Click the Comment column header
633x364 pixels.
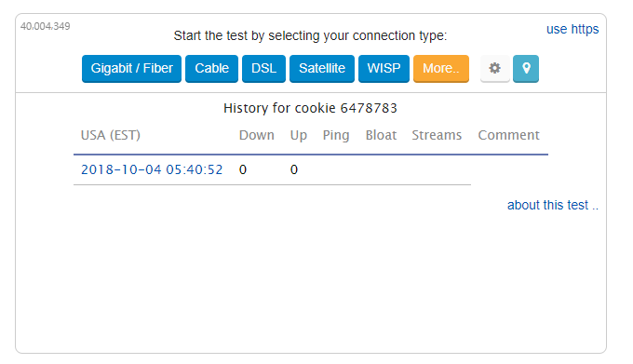(x=508, y=135)
